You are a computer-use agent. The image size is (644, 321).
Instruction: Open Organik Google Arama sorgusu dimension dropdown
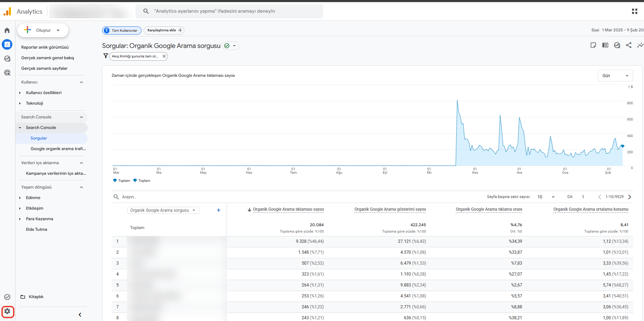click(x=163, y=210)
